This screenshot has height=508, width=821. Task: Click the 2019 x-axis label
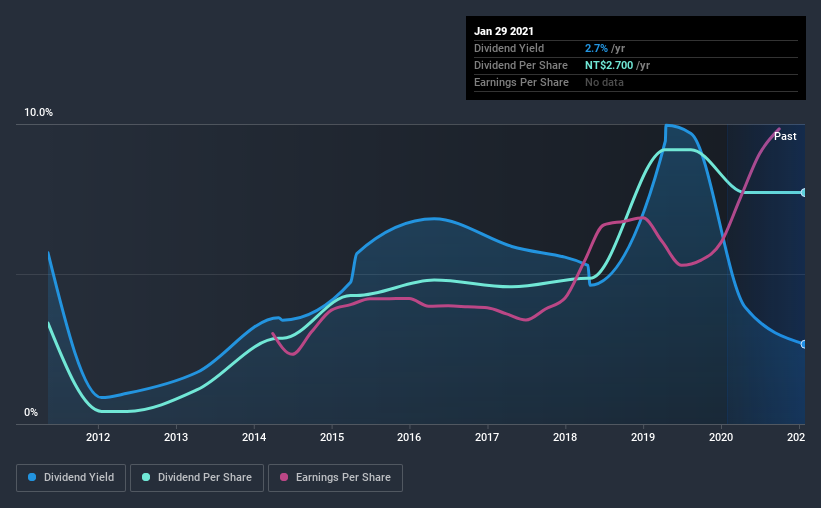[x=643, y=437]
